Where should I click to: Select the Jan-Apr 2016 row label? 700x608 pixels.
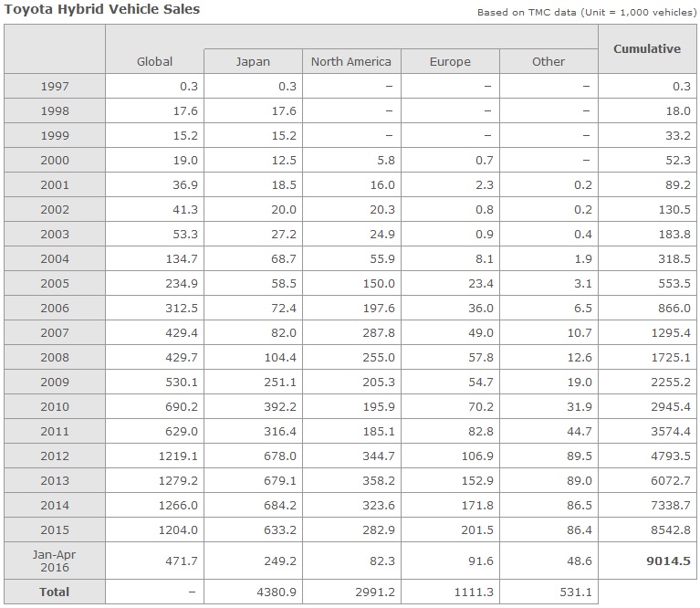(x=55, y=561)
